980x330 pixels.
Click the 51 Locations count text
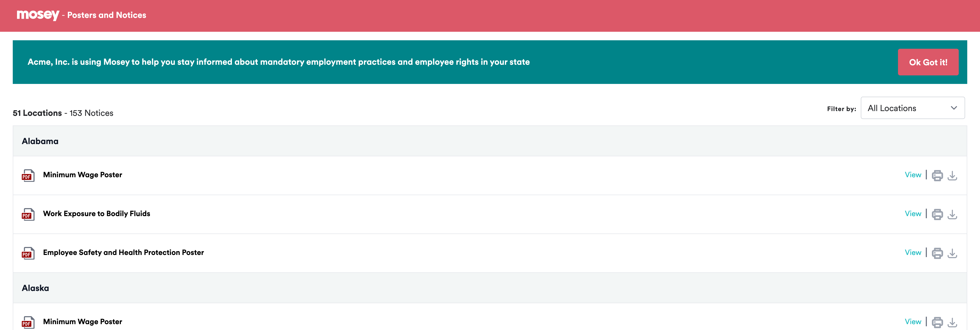pyautogui.click(x=37, y=113)
